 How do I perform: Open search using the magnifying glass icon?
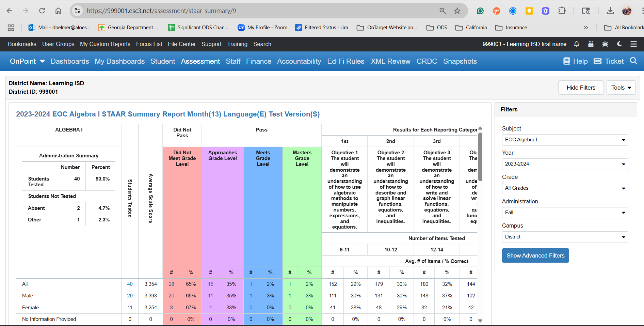click(633, 61)
